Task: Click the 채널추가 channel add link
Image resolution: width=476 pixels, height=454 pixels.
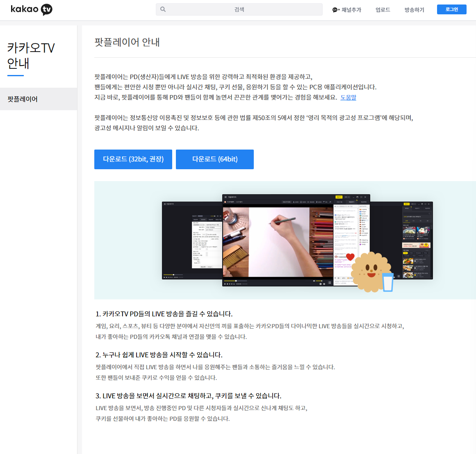Action: (347, 10)
